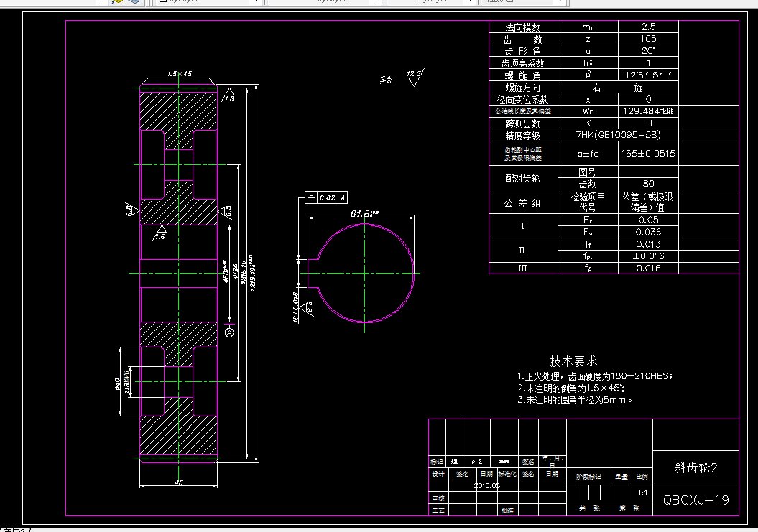Select the 1.6 roughness symbol at gear top
The width and height of the screenshot is (758, 532).
228,95
